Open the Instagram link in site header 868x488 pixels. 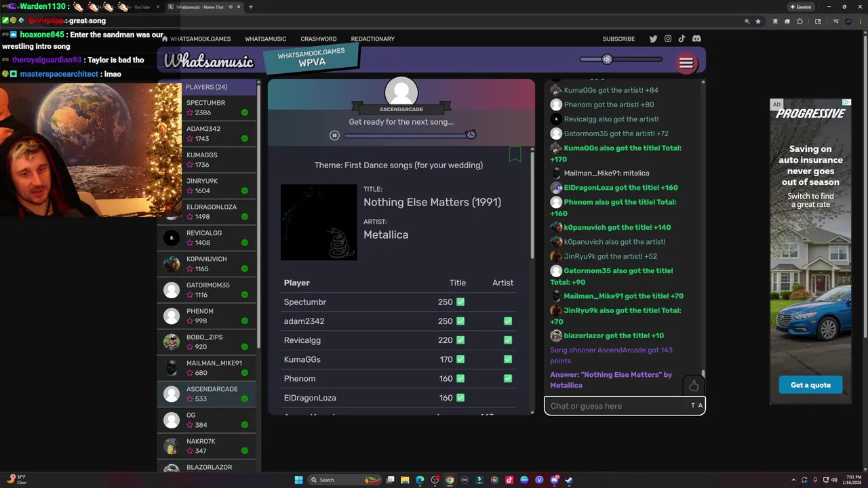(x=668, y=39)
